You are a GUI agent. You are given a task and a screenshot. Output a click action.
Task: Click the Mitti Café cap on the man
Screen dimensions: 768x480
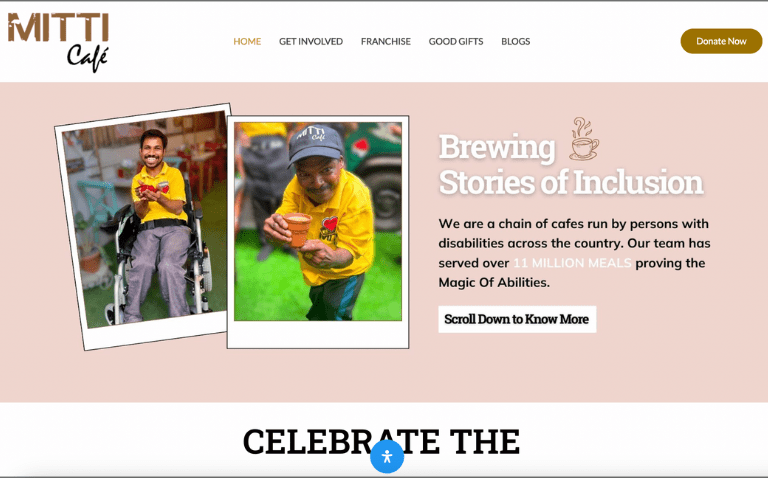[x=315, y=143]
